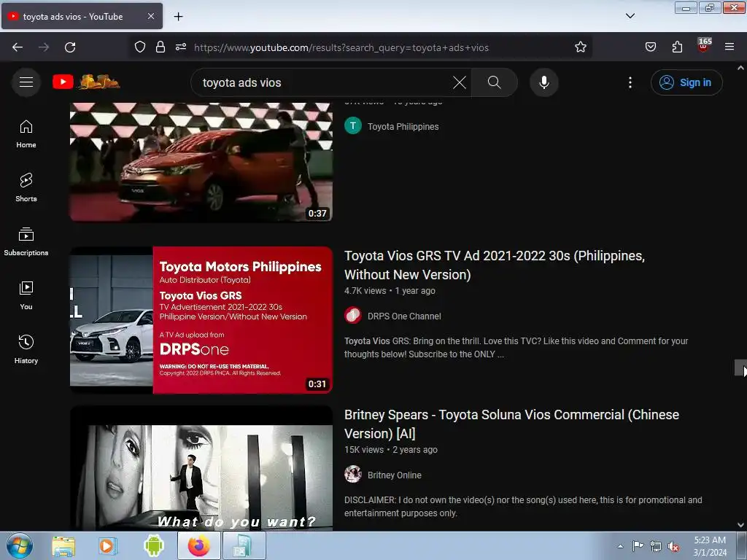Visit DRPS One Channel
This screenshot has width=747, height=560.
(404, 316)
